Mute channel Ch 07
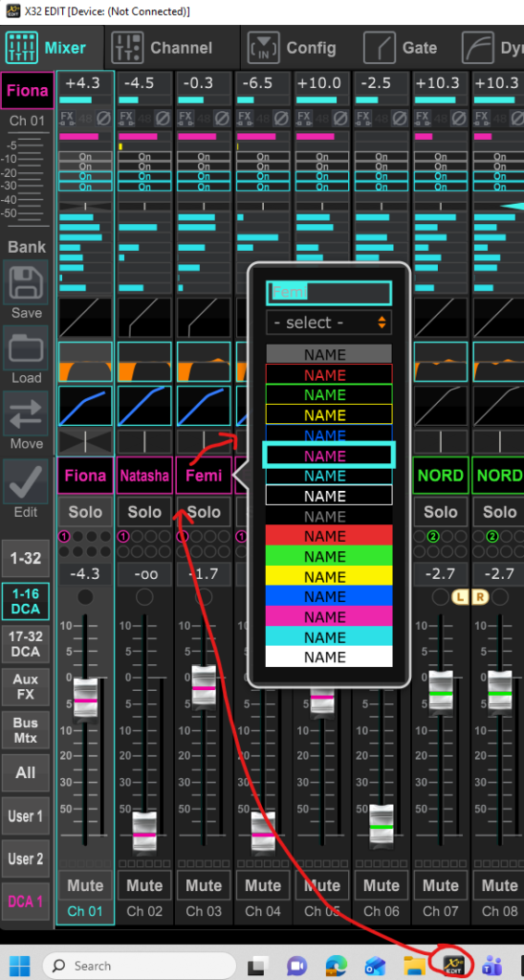This screenshot has width=524, height=980. click(441, 885)
